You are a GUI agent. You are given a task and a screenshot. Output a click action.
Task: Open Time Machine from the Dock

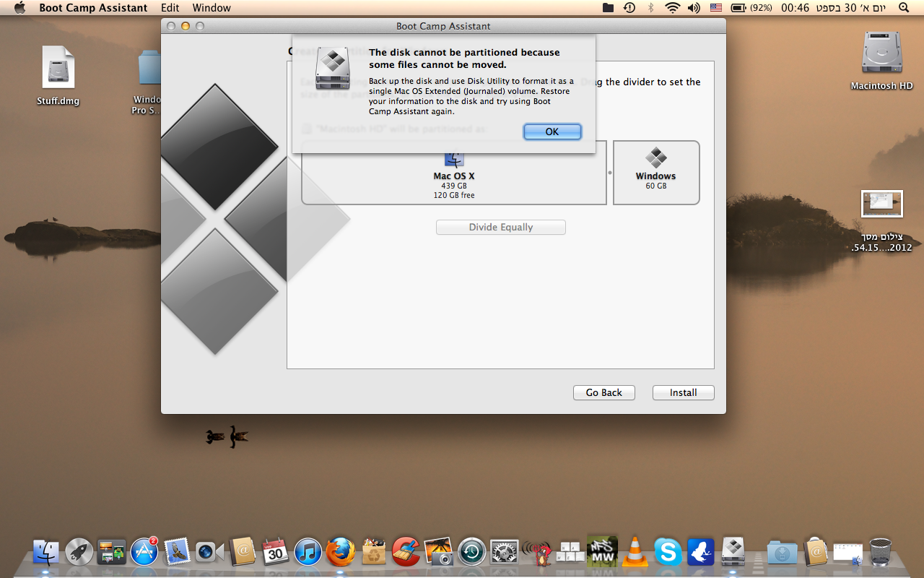click(x=472, y=553)
